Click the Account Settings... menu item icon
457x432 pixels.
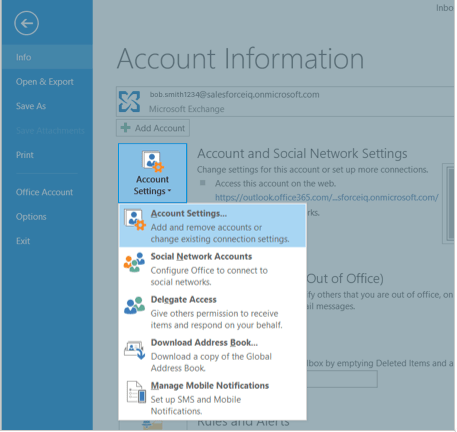tap(135, 219)
